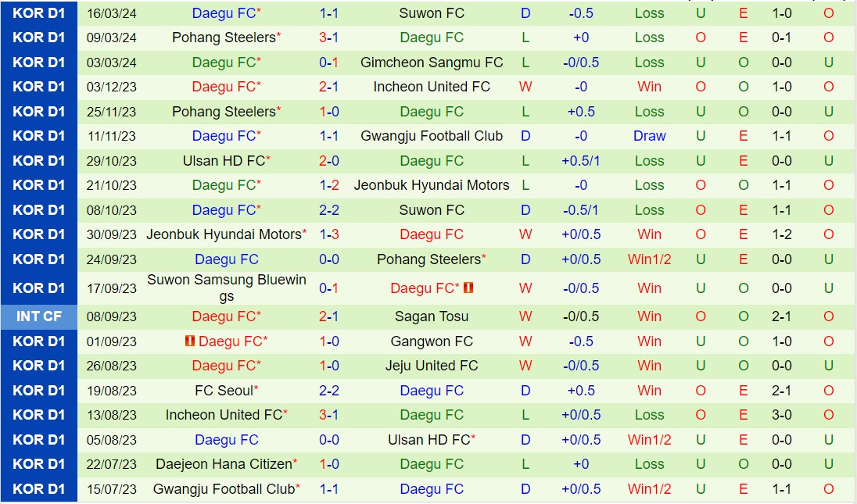
Task: Open the Gangwon FC team link
Action: pyautogui.click(x=432, y=341)
